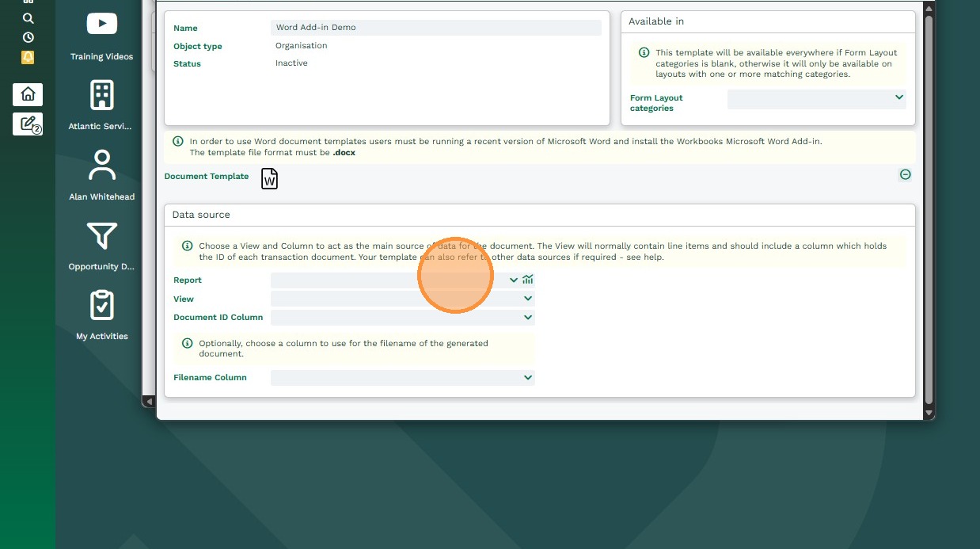Open the Opportunity Dashboard funnel shortcut
Viewport: 980px width, 549px height.
pyautogui.click(x=102, y=245)
